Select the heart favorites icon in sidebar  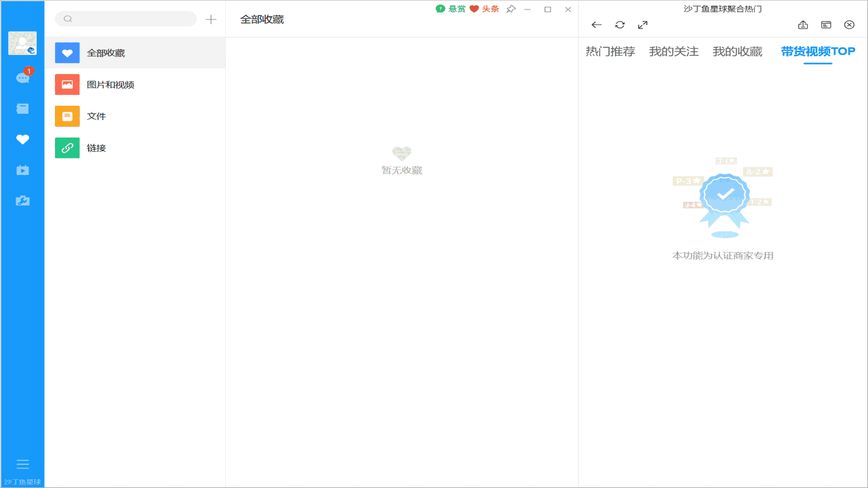point(22,139)
